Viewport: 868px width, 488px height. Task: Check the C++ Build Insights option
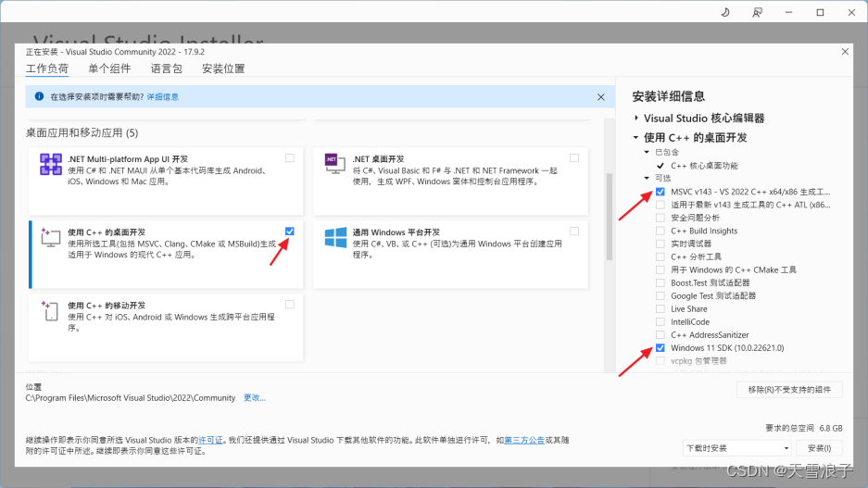[660, 231]
